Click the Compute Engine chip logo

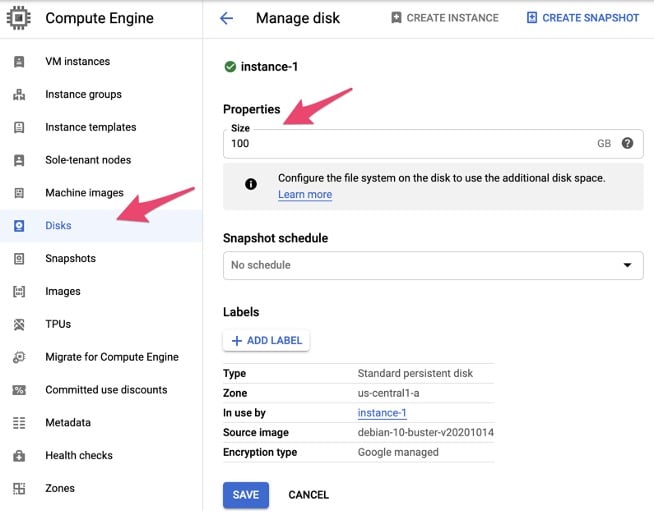[x=19, y=18]
